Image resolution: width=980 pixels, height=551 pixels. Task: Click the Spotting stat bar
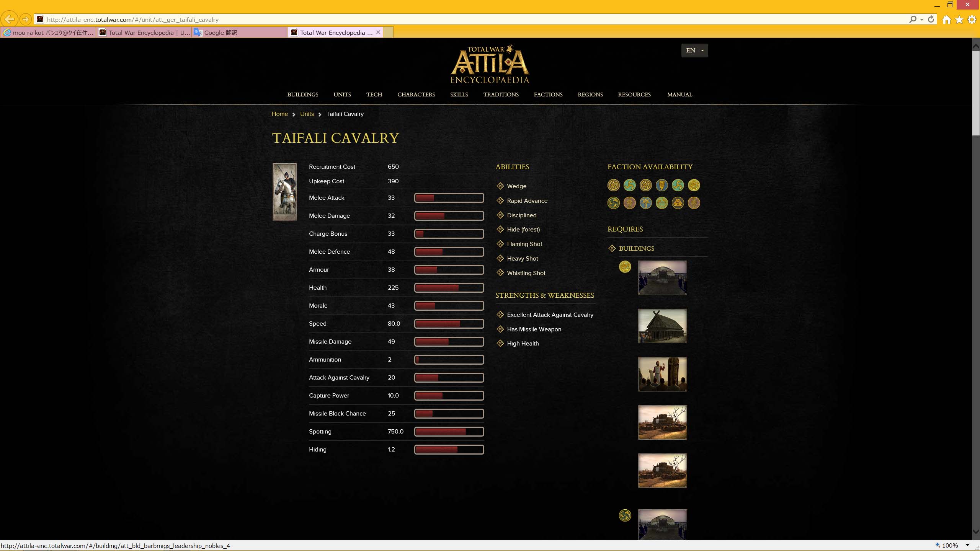pos(449,432)
